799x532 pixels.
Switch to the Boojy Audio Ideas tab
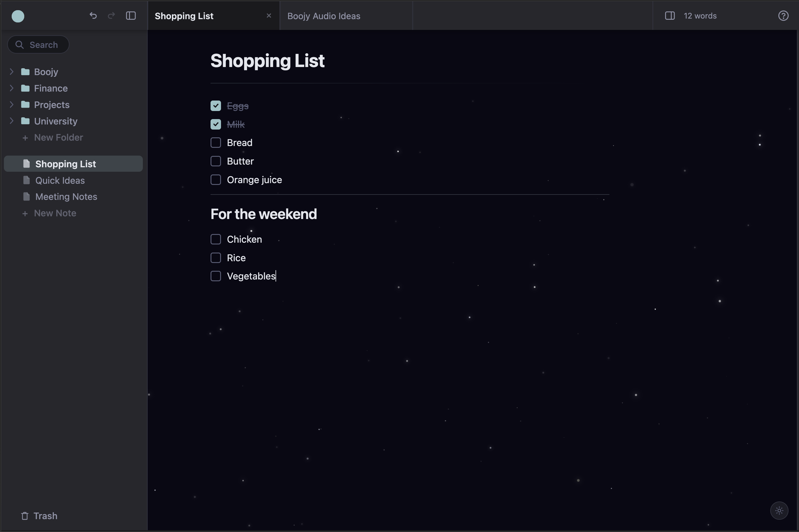[323, 16]
